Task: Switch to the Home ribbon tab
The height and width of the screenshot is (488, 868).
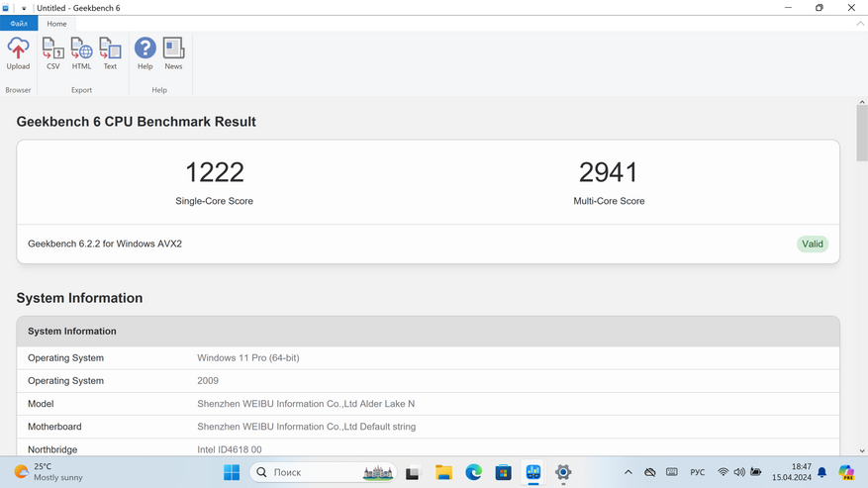Action: (56, 24)
